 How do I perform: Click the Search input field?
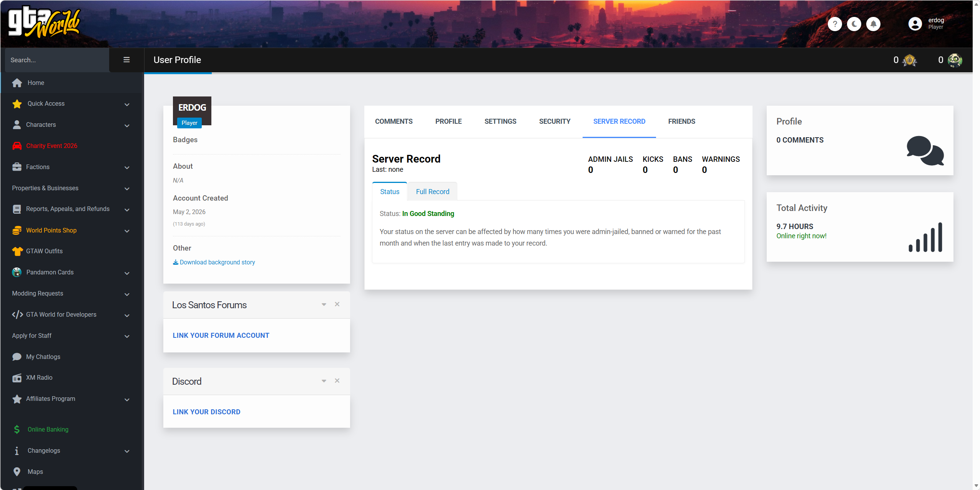coord(57,60)
